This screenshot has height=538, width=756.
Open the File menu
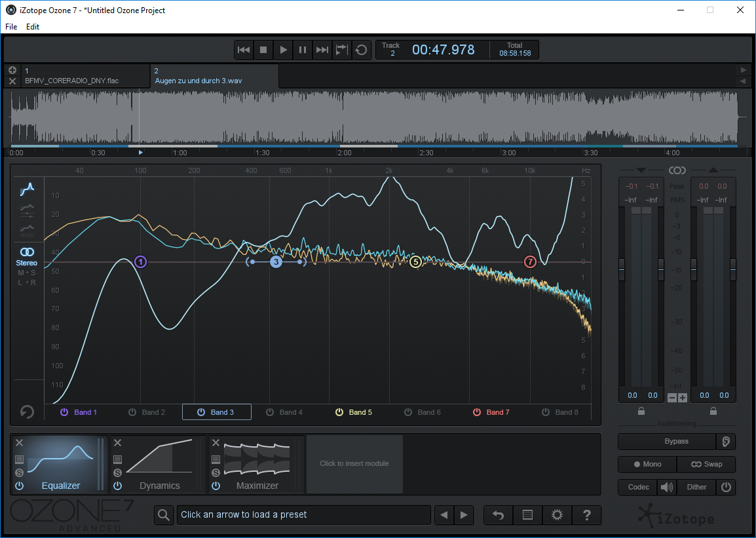tap(11, 26)
